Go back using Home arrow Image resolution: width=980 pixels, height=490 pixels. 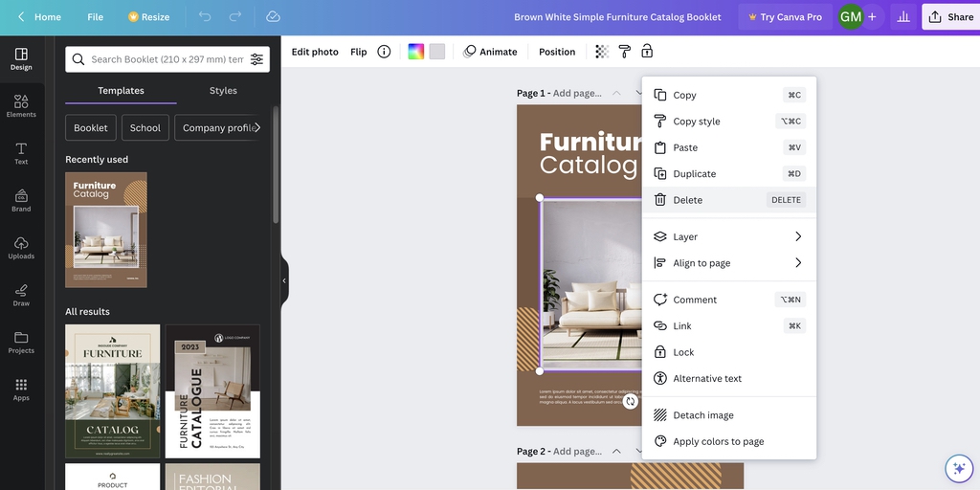point(38,17)
